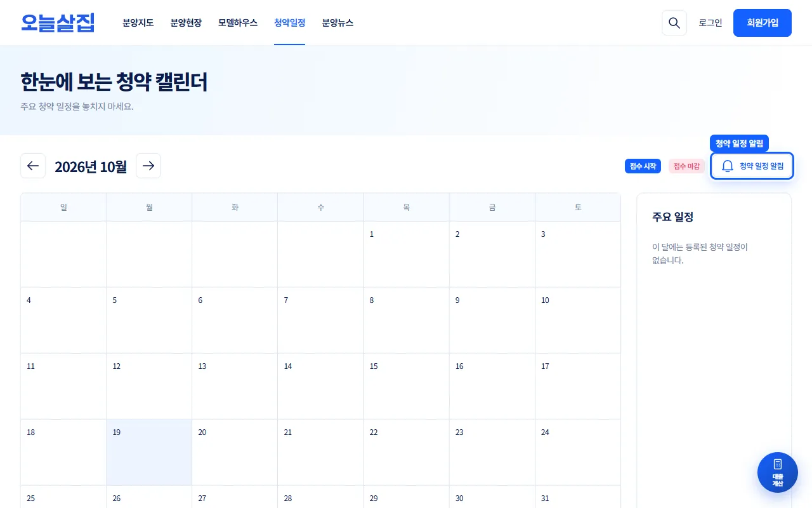Image resolution: width=812 pixels, height=508 pixels.
Task: Click the 오늘살집 logo
Action: (58, 23)
